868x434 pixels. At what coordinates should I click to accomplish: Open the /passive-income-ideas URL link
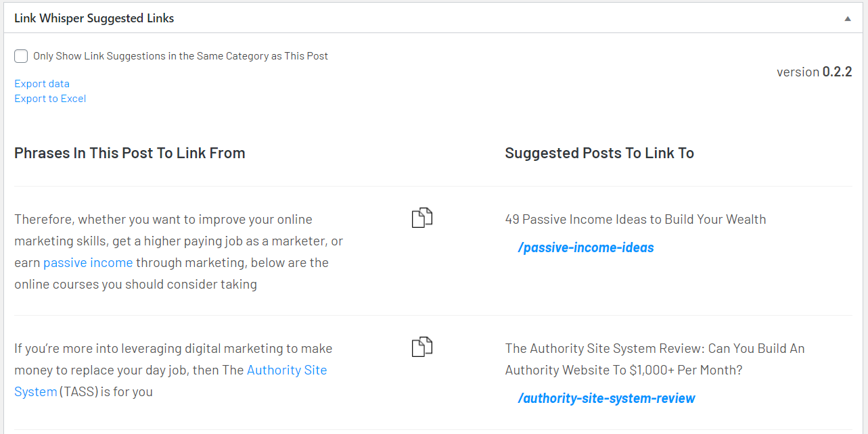click(585, 247)
